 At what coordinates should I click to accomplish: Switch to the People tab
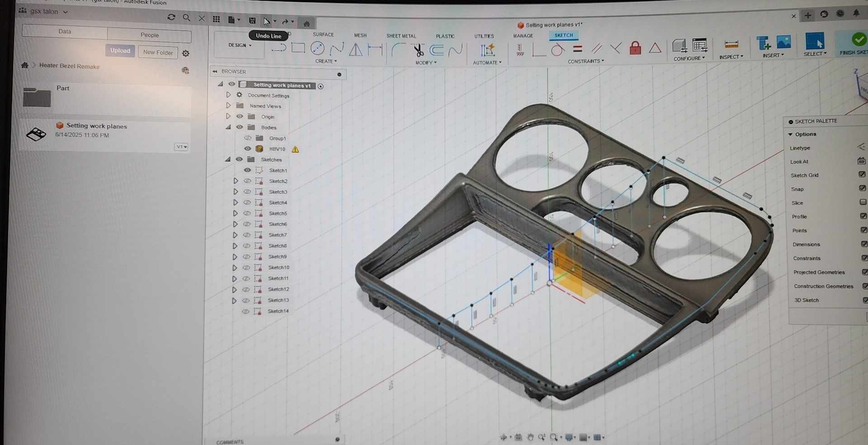point(150,35)
